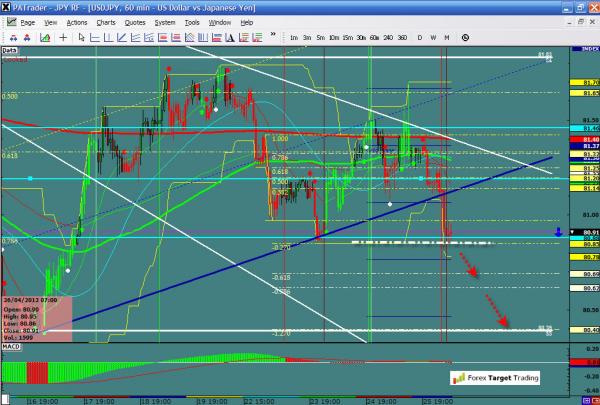
Task: Open the chart document icon menu
Action: 8,21
